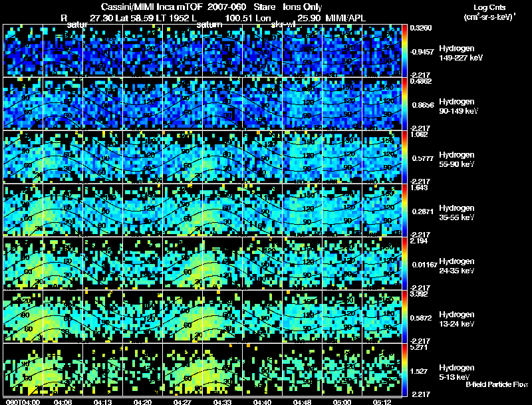Open the 13-24 keV image at 04:40

[x=262, y=317]
